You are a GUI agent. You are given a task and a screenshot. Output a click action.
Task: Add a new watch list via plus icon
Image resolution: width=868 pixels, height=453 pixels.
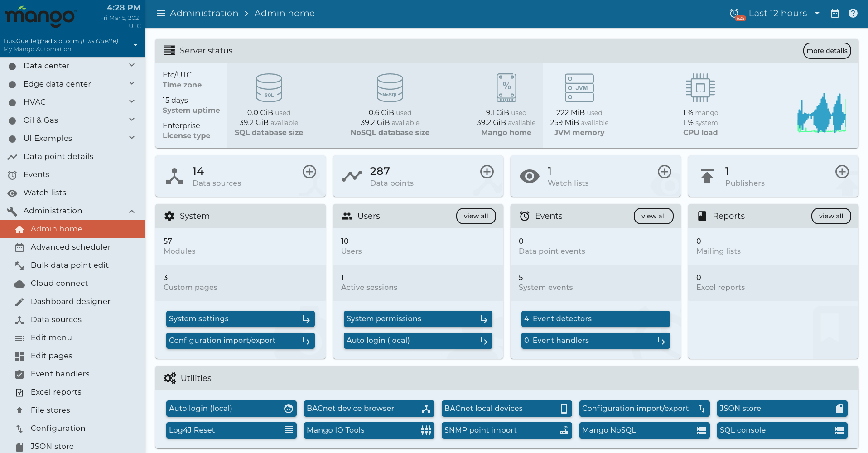pyautogui.click(x=665, y=172)
